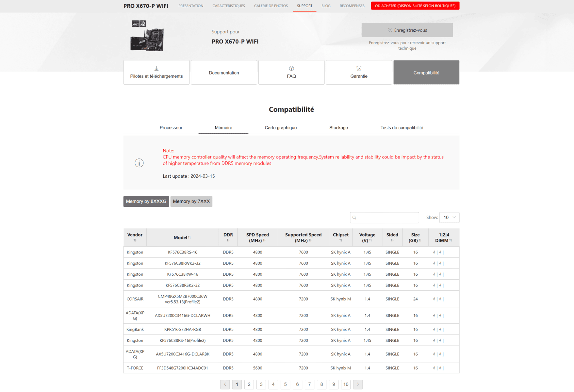Sort by Supported Speed column arrows
This screenshot has width=574, height=392.
(310, 240)
